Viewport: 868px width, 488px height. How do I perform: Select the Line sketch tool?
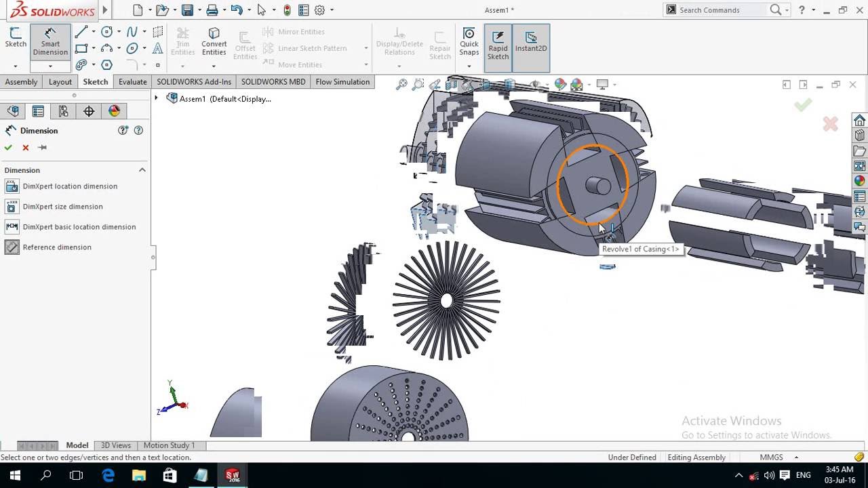pos(81,32)
